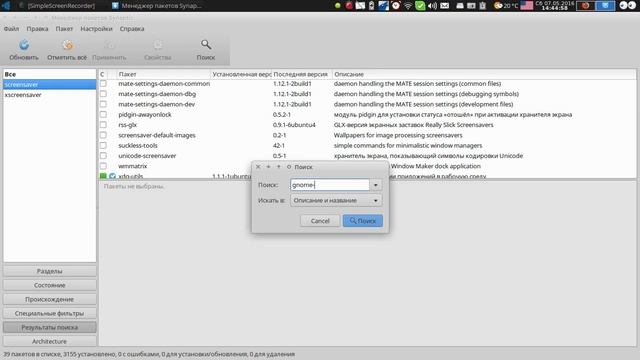Select 'screensaver' in search list
Image resolution: width=640 pixels, height=360 pixels.
(x=49, y=84)
